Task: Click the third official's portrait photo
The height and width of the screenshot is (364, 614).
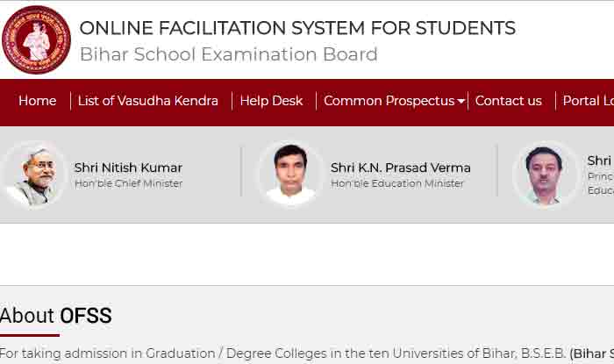Action: pos(545,175)
